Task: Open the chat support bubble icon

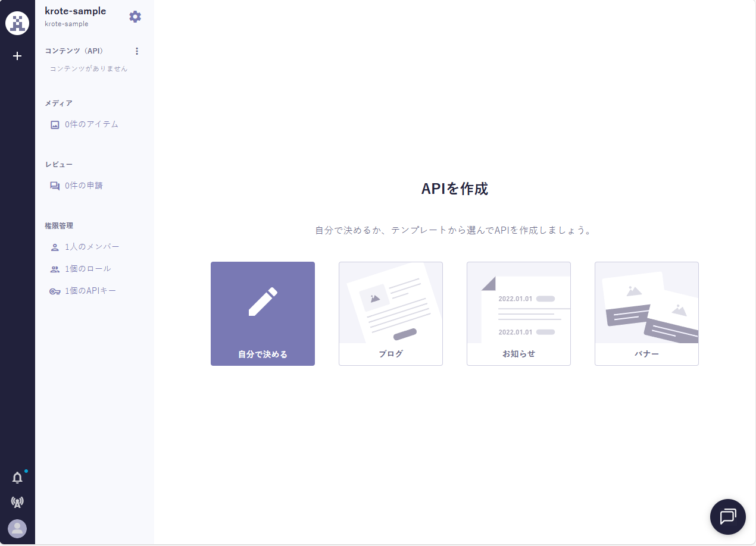Action: point(727,517)
